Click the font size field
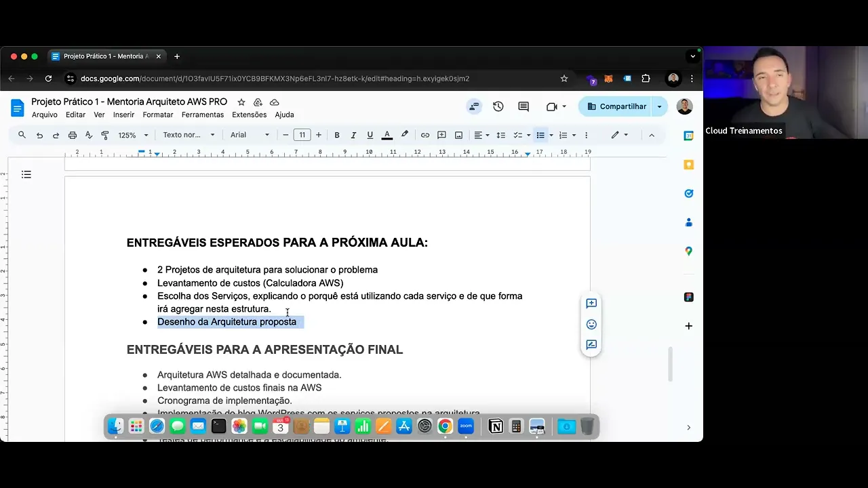This screenshot has width=868, height=488. coord(302,135)
